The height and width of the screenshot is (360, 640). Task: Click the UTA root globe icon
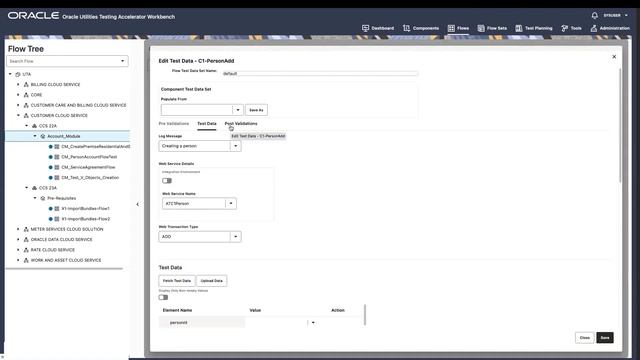[18, 74]
